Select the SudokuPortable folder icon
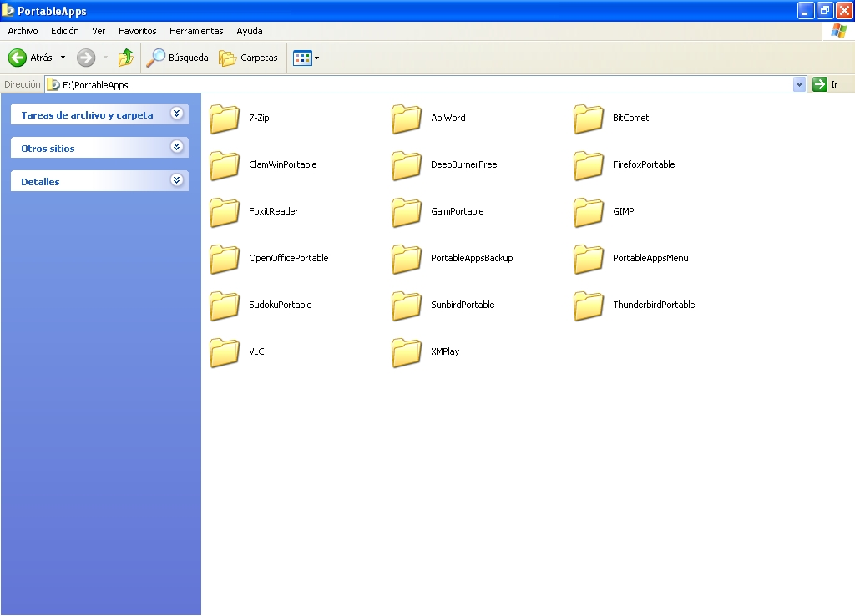The width and height of the screenshot is (855, 616). pos(225,305)
